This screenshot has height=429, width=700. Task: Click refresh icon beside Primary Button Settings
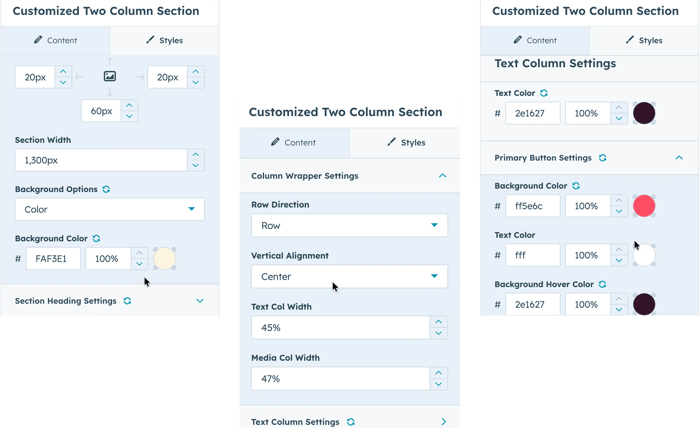pos(602,158)
